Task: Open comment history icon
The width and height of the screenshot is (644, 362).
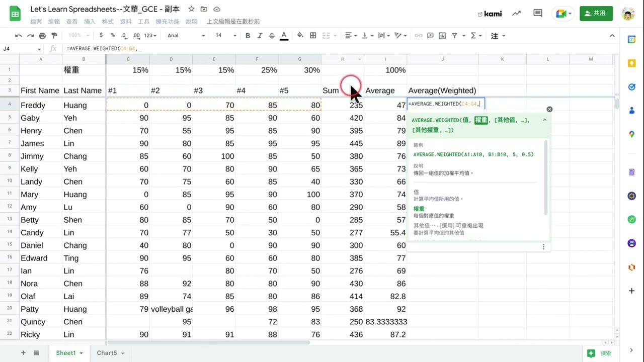Action: pos(538,14)
